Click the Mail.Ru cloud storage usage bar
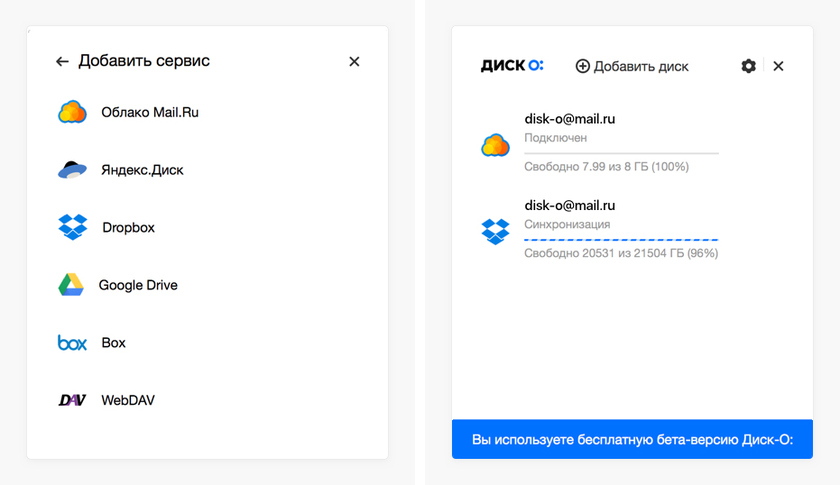 [621, 153]
